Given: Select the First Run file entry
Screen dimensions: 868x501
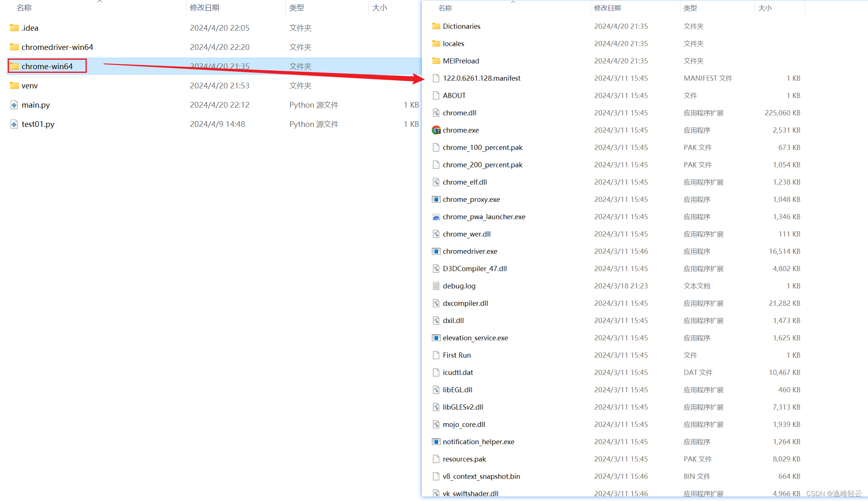Looking at the screenshot, I should click(x=457, y=355).
